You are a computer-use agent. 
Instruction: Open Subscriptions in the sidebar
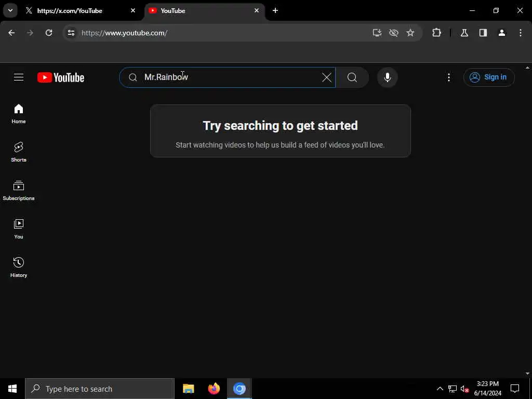19,191
